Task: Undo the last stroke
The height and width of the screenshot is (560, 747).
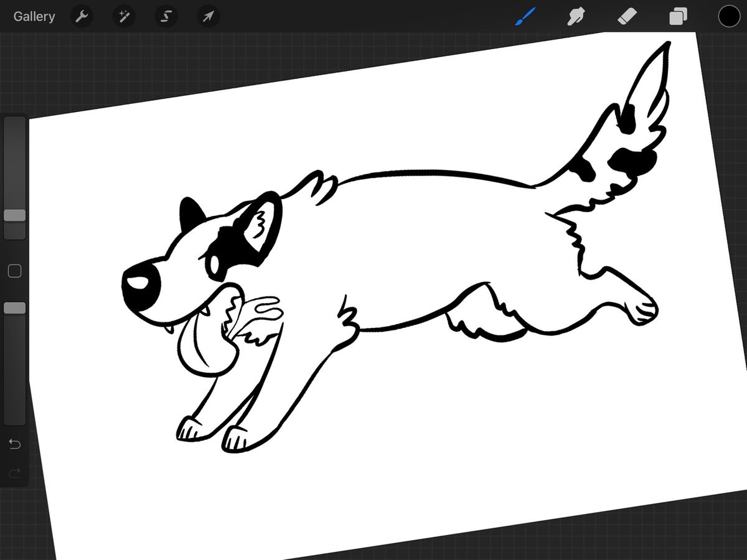Action: 14,444
